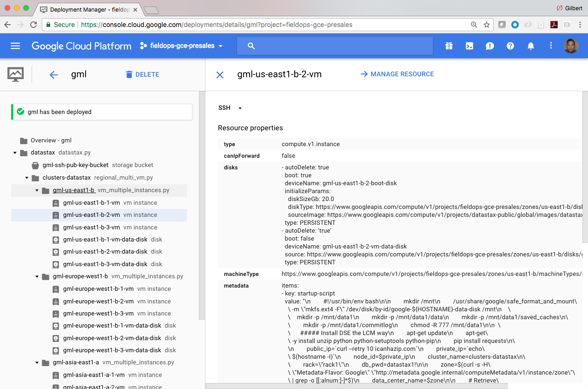Click the tree panel vertical scrollbar
588x389 pixels.
point(201,205)
